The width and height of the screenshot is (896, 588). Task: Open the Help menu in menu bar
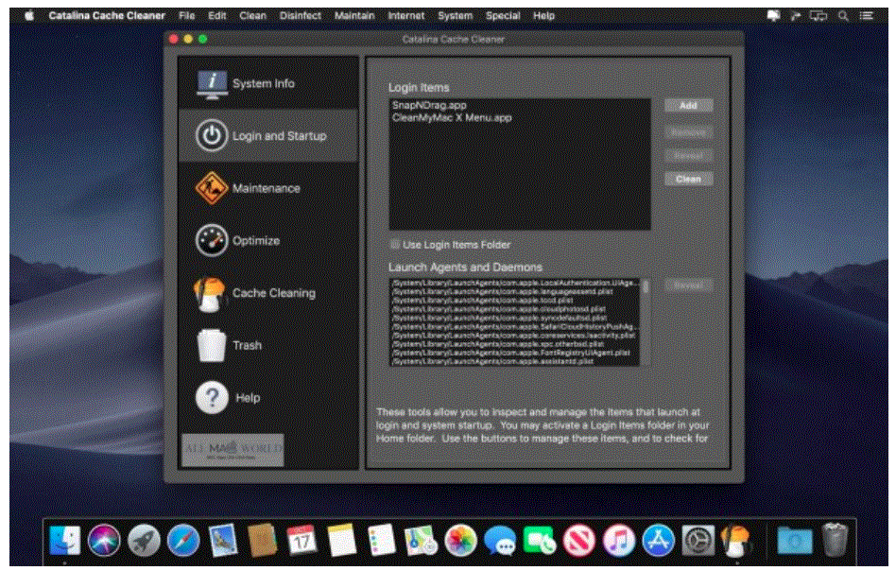(543, 15)
